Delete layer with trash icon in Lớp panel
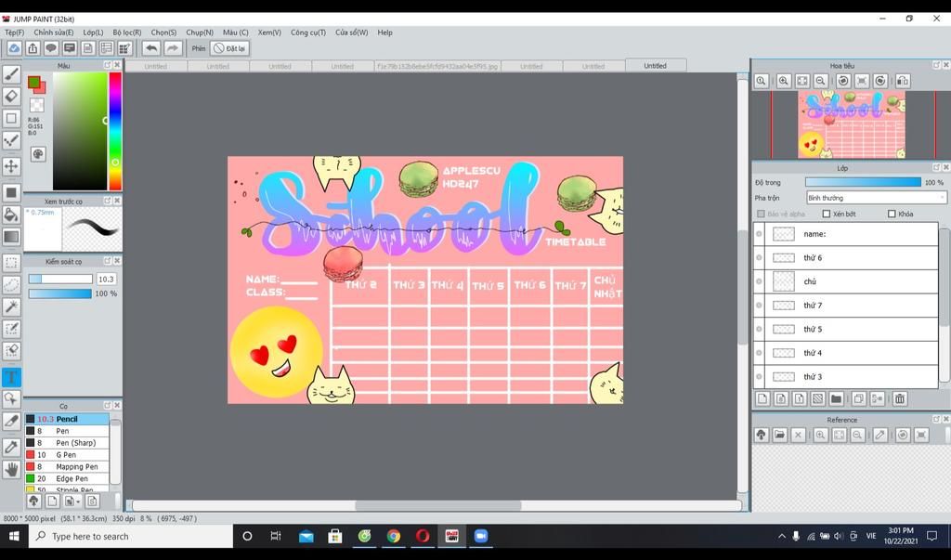951x560 pixels. 900,398
